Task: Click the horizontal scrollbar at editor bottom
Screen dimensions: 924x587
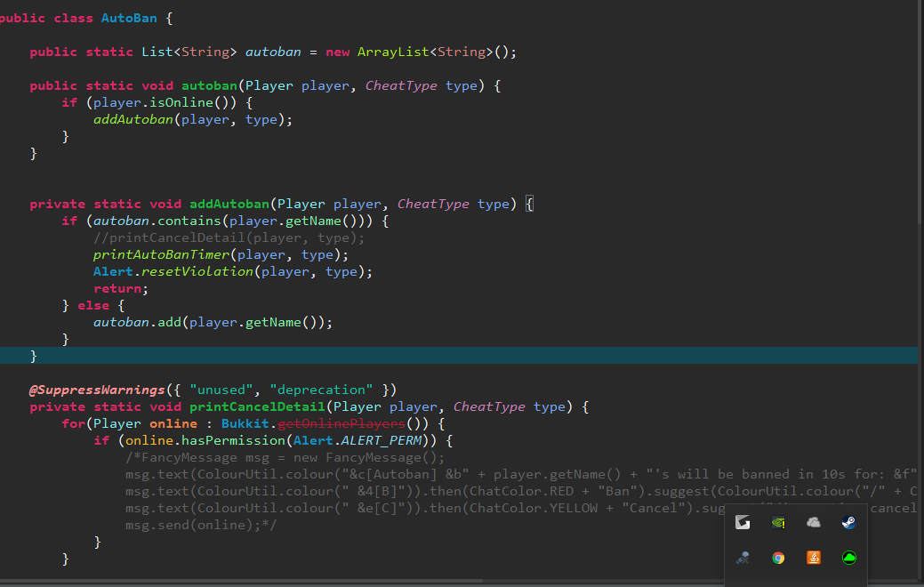Action: (242, 582)
